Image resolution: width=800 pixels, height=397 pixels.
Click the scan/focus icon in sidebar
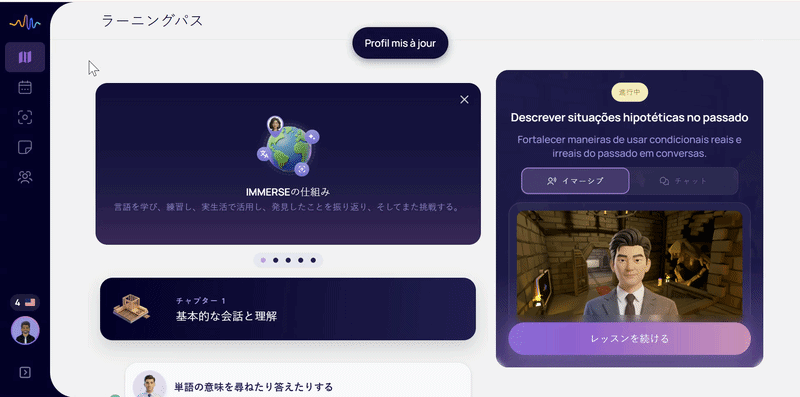pos(25,117)
